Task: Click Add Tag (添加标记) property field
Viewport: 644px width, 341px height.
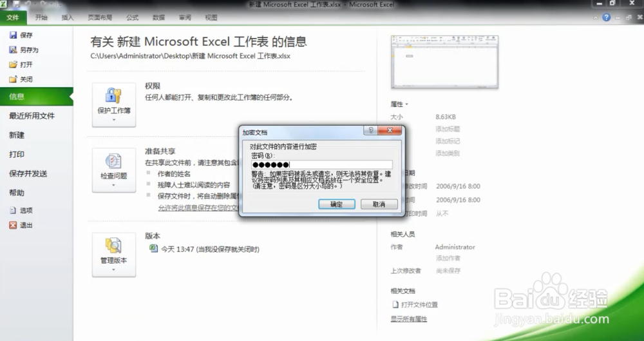Action: (x=448, y=141)
